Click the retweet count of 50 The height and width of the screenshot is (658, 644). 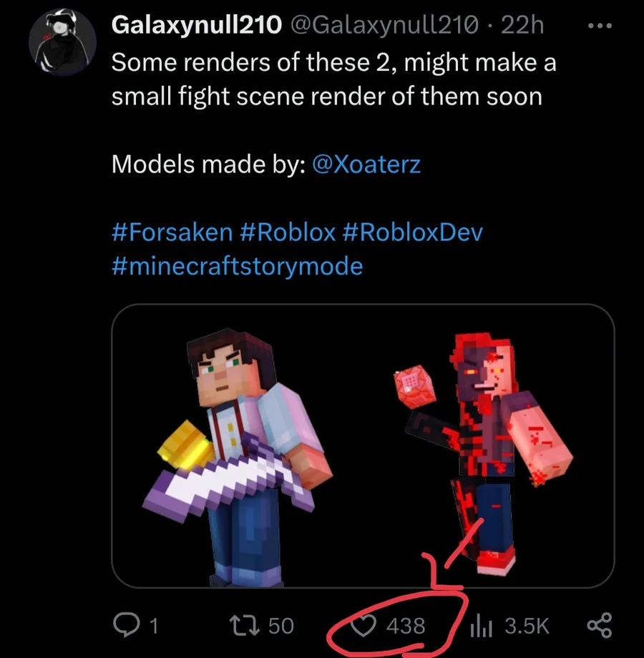(x=280, y=626)
